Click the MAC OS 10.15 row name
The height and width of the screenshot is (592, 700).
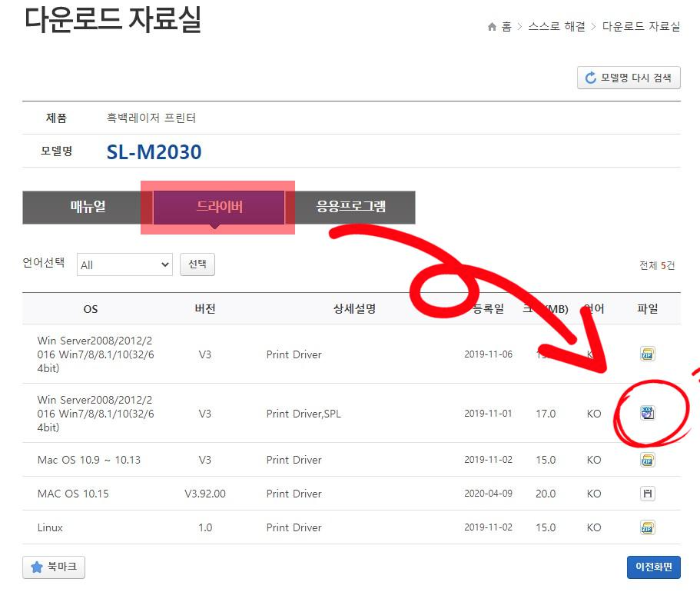73,494
